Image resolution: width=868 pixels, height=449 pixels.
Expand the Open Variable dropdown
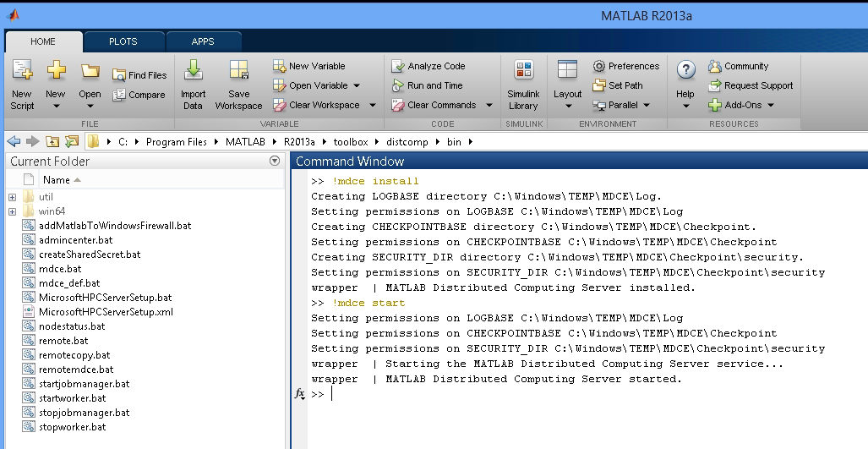[357, 85]
